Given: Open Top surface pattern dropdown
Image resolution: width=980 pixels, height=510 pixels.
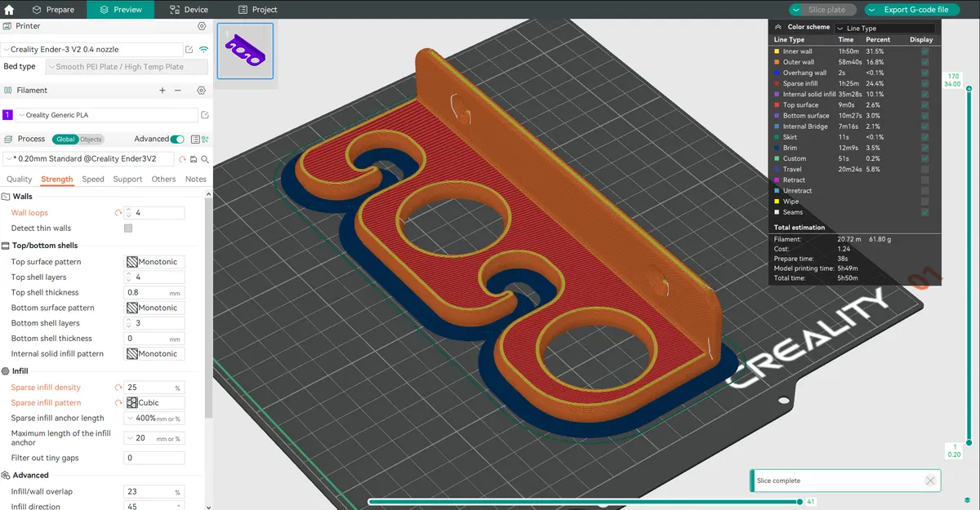Looking at the screenshot, I should coord(155,262).
